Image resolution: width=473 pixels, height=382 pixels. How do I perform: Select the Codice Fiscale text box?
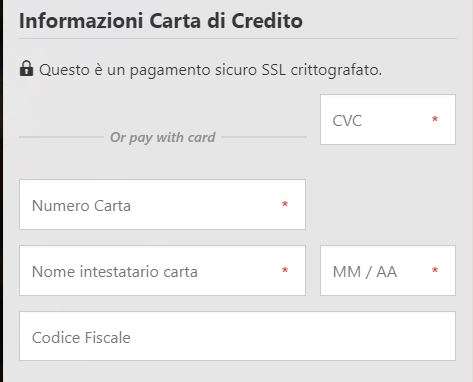click(237, 336)
